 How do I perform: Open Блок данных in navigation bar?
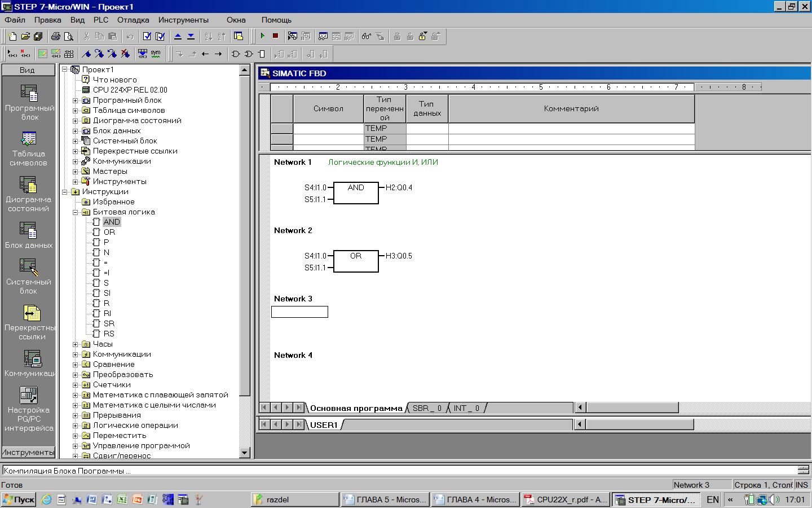(29, 235)
